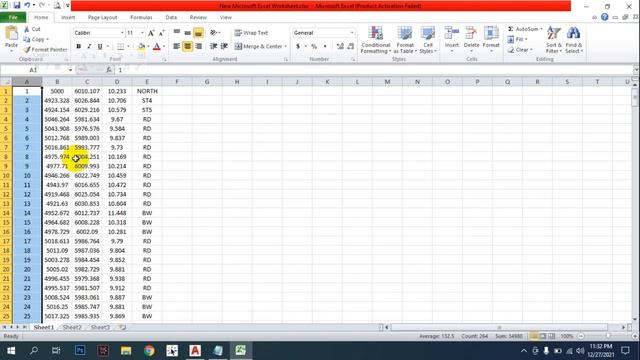Click the Orientation text rotate icon
This screenshot has width=640, height=360.
[214, 33]
